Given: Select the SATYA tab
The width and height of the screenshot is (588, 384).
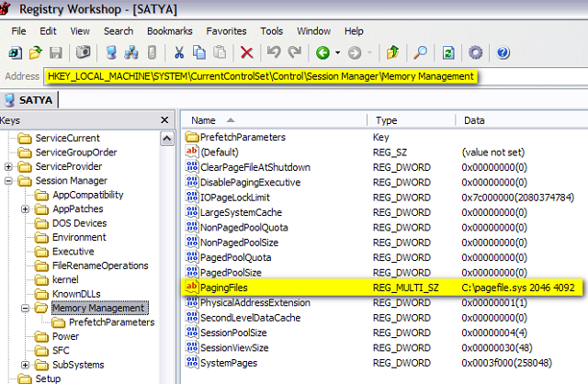Looking at the screenshot, I should [x=28, y=100].
